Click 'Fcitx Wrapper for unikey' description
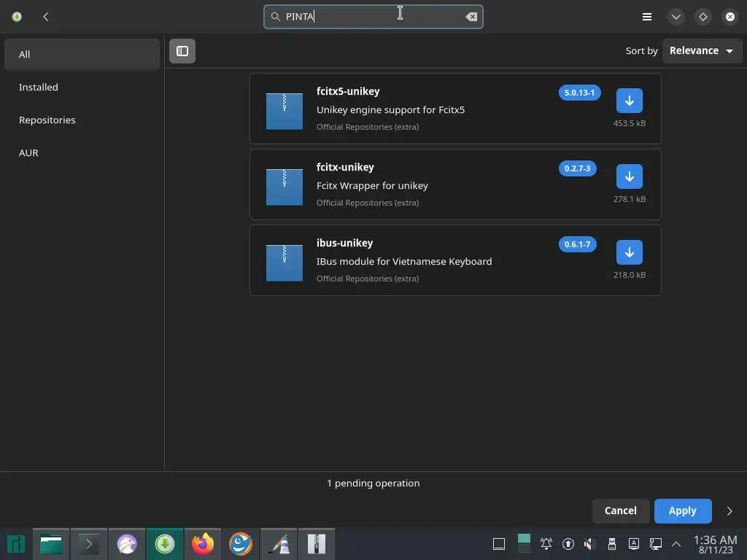Screen dimensions: 747x560 click(x=372, y=186)
